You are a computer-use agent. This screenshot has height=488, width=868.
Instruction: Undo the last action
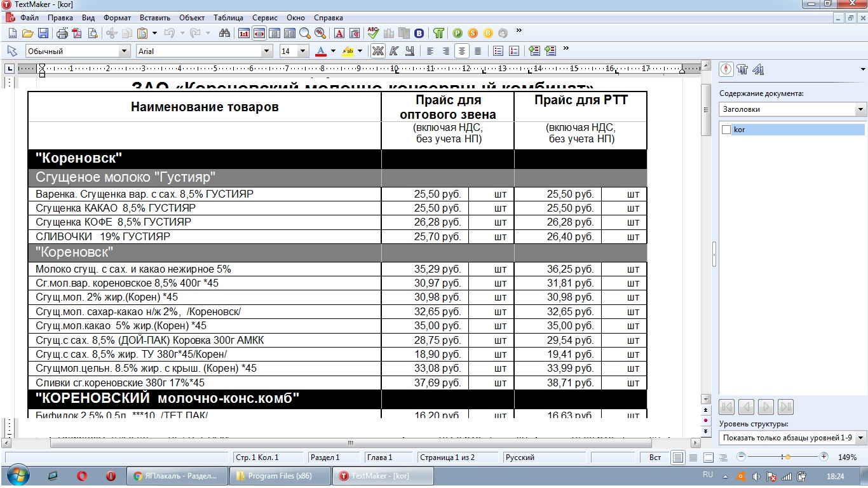[x=168, y=33]
